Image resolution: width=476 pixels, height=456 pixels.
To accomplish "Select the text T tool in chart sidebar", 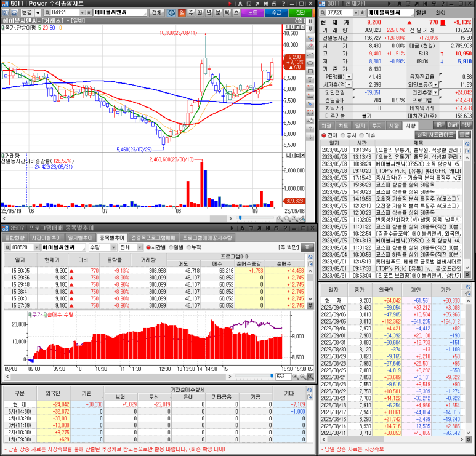I will (x=310, y=79).
